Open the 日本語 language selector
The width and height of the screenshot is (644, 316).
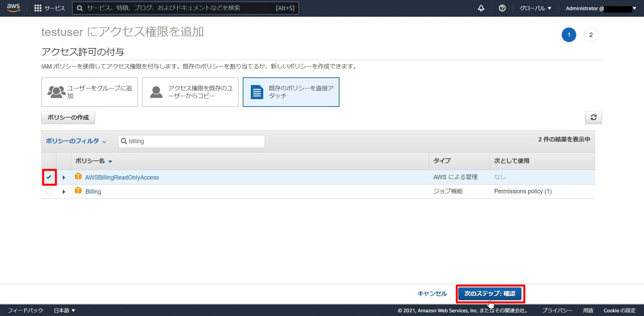(x=64, y=310)
